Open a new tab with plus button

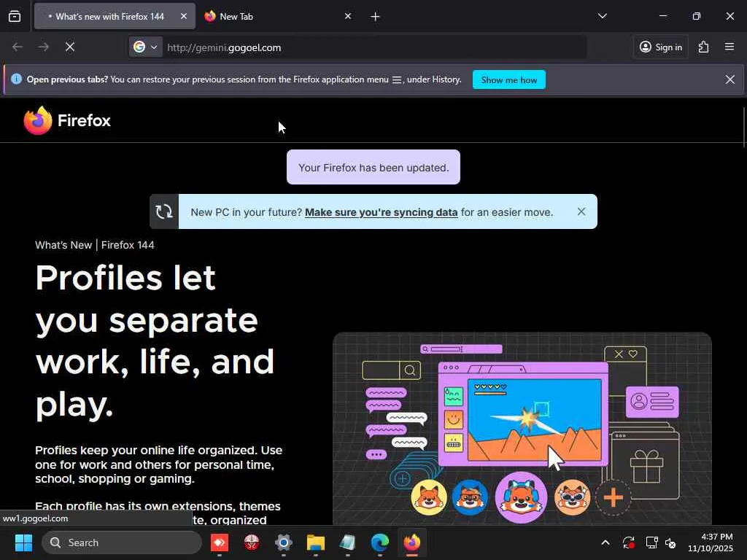click(376, 17)
